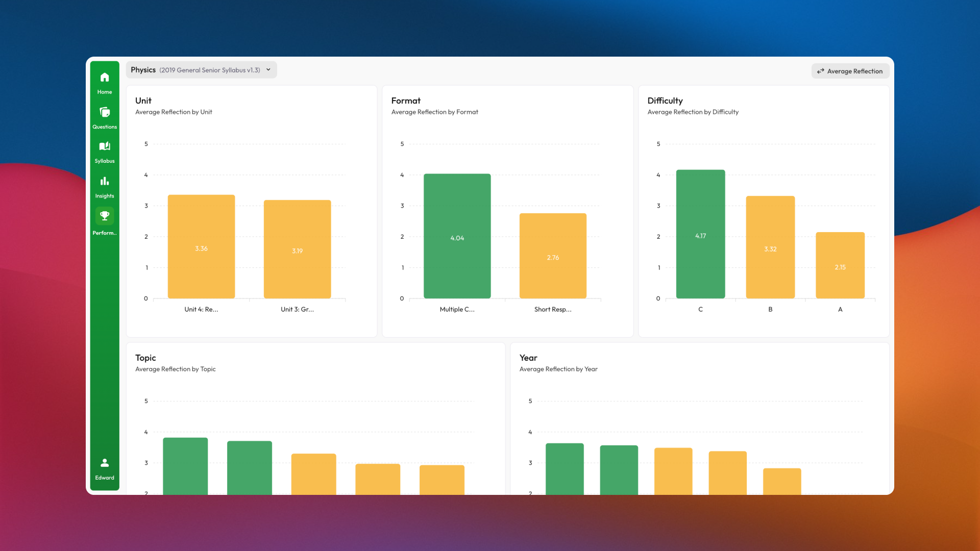Select the Multiple Choice bar showing 4.04

pos(457,236)
